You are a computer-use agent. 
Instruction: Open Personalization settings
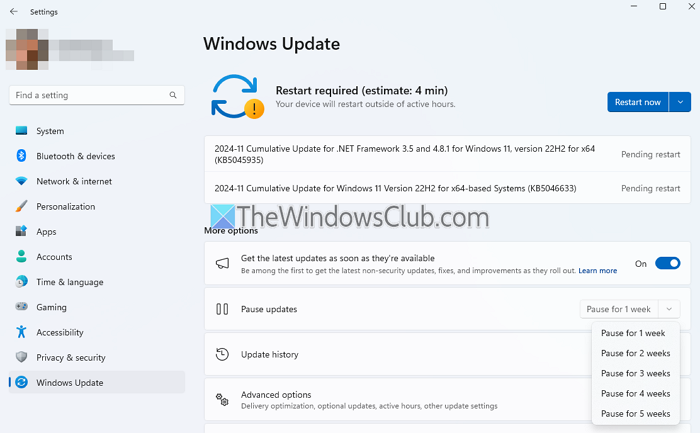[96, 206]
